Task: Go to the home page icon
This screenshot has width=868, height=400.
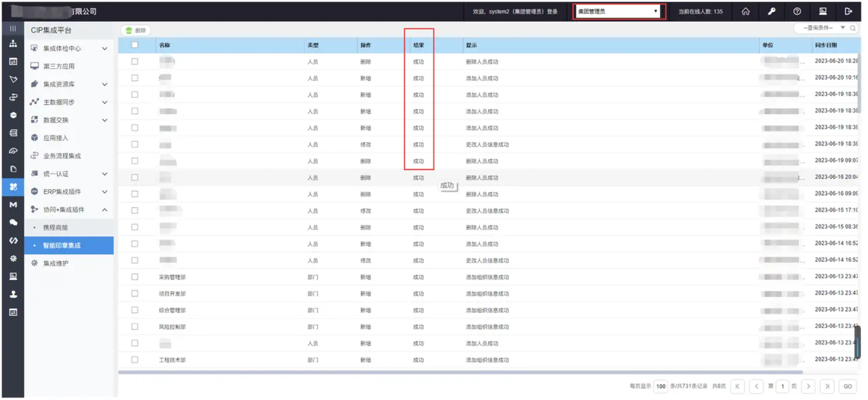Action: click(746, 11)
